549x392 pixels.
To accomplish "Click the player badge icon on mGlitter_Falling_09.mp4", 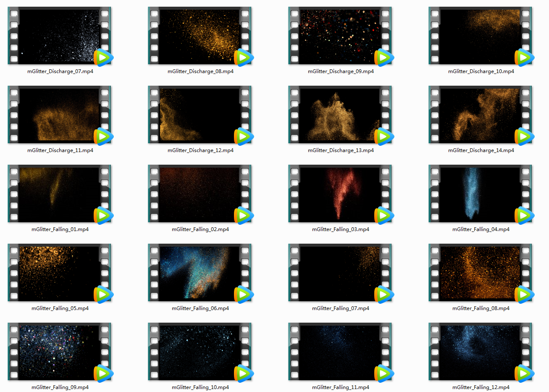I will [x=103, y=374].
